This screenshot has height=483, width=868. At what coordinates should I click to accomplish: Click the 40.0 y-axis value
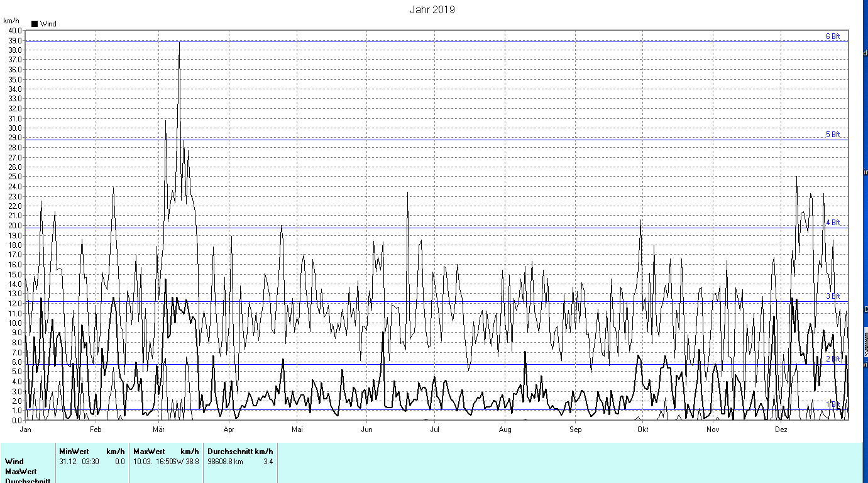click(14, 31)
